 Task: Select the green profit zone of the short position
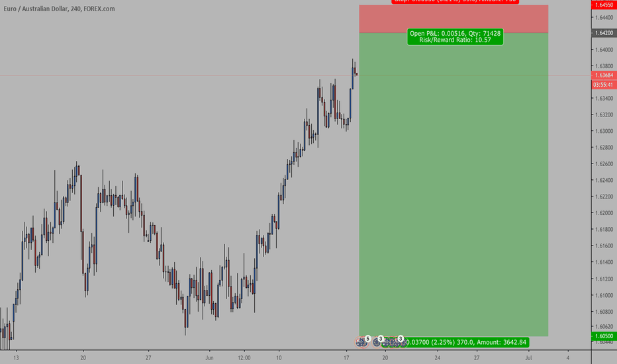pyautogui.click(x=453, y=184)
